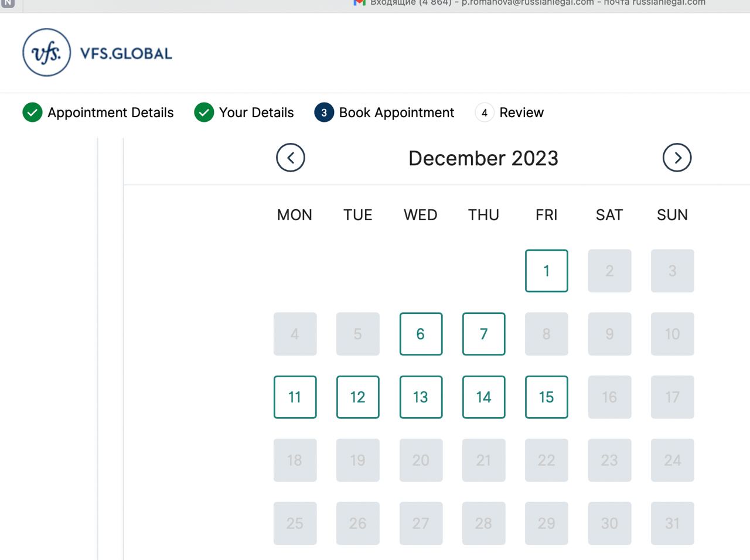
Task: Click the VFS Global logo
Action: pyautogui.click(x=97, y=53)
